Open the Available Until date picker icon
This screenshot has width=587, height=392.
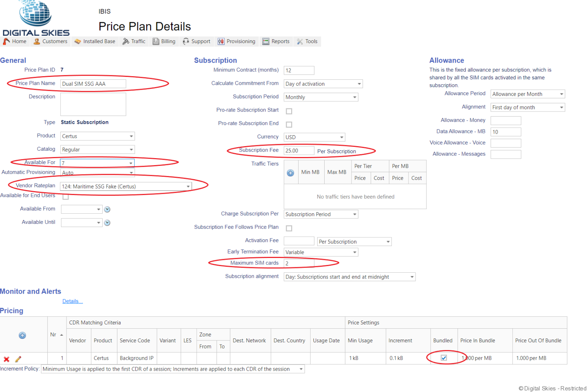click(107, 223)
